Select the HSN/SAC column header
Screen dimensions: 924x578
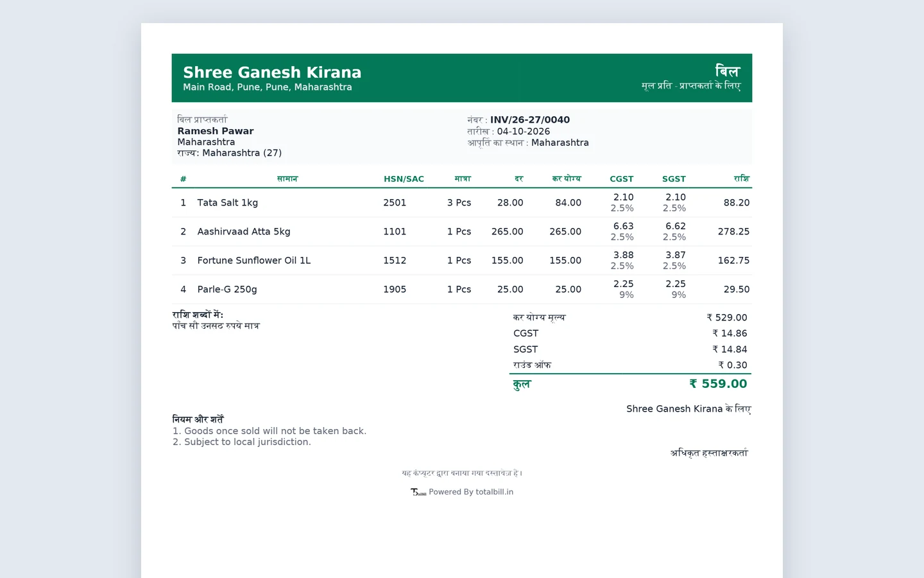coord(404,179)
